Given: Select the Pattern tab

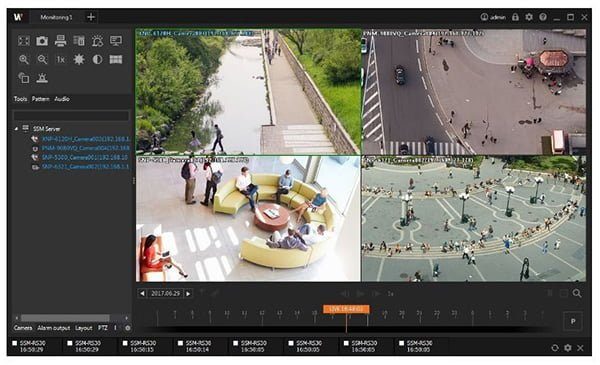Looking at the screenshot, I should (x=40, y=99).
